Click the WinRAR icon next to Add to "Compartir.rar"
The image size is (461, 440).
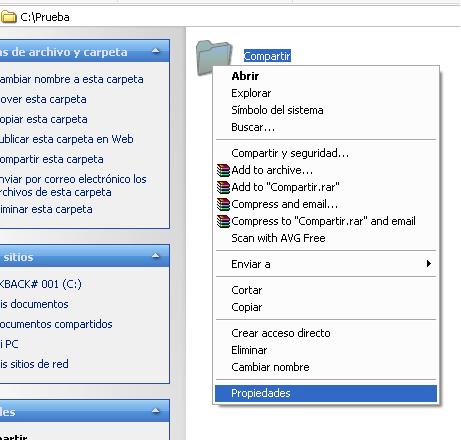pos(223,187)
